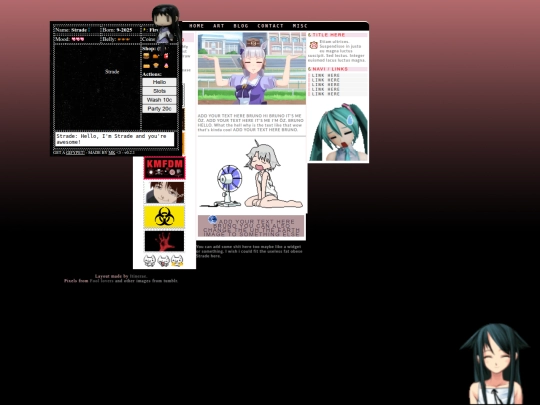
Task: Click the pink icon under TITLE HERE
Action: (x=313, y=45)
